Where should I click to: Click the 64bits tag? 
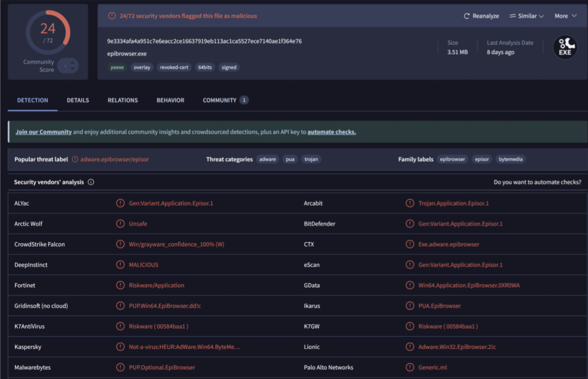(x=205, y=67)
